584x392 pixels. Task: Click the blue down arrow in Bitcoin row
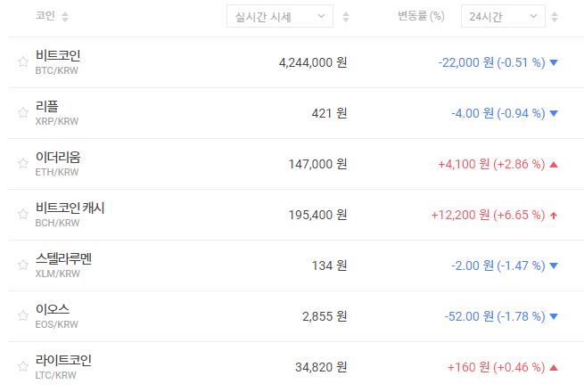pyautogui.click(x=554, y=62)
